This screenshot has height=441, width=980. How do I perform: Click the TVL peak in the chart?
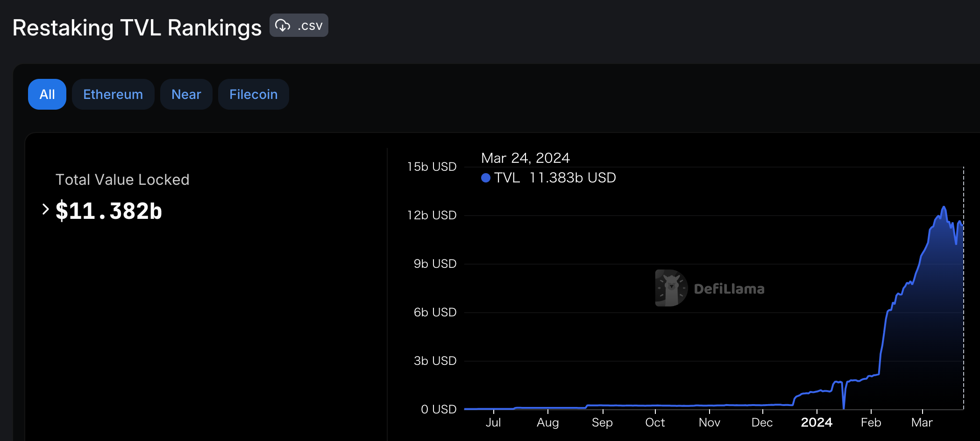coord(944,207)
